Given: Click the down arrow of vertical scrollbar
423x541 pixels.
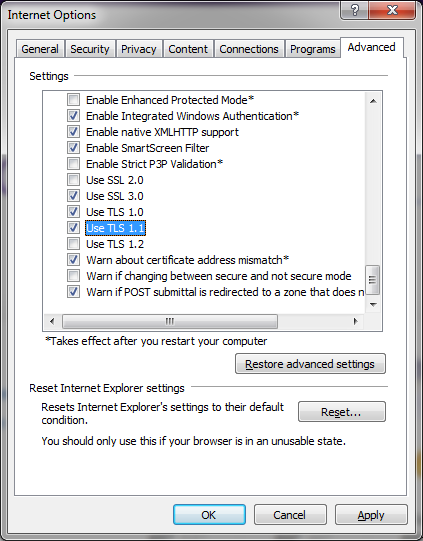Looking at the screenshot, I should [373, 304].
